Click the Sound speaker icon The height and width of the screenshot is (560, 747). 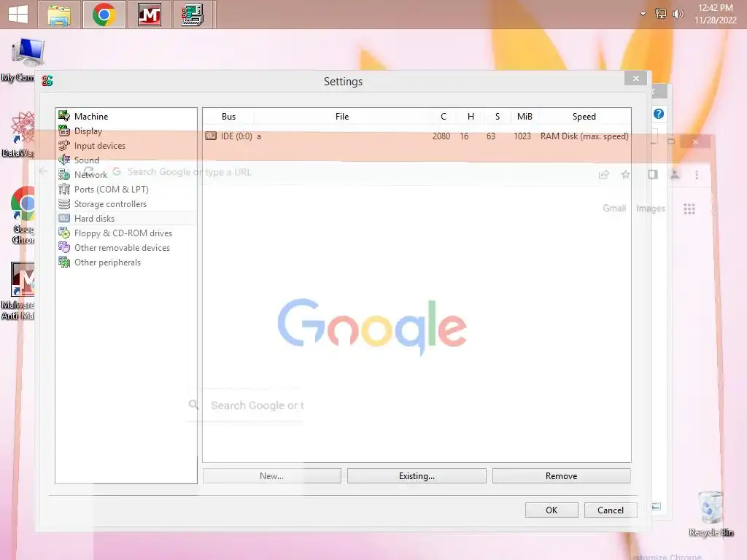(x=64, y=160)
